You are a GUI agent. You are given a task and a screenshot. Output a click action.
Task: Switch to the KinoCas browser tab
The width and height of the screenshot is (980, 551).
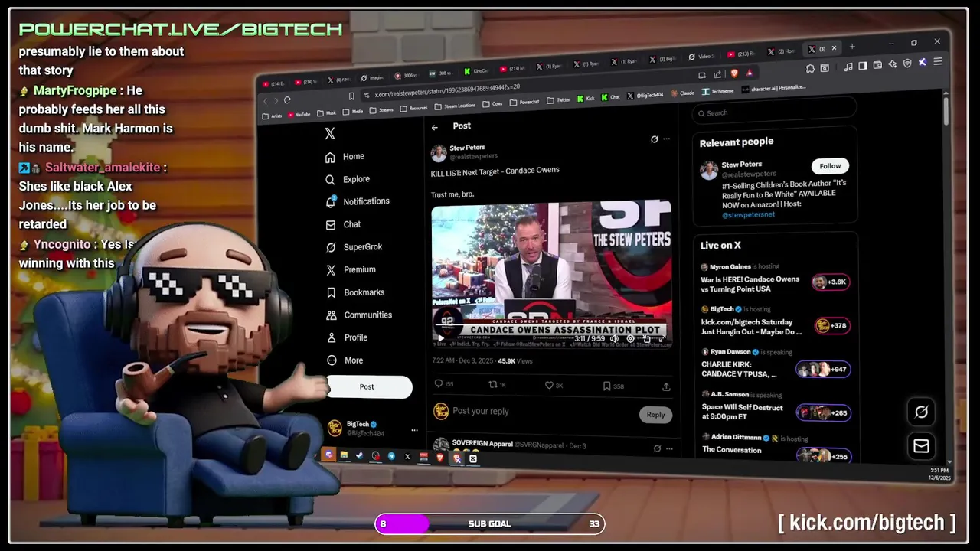477,71
